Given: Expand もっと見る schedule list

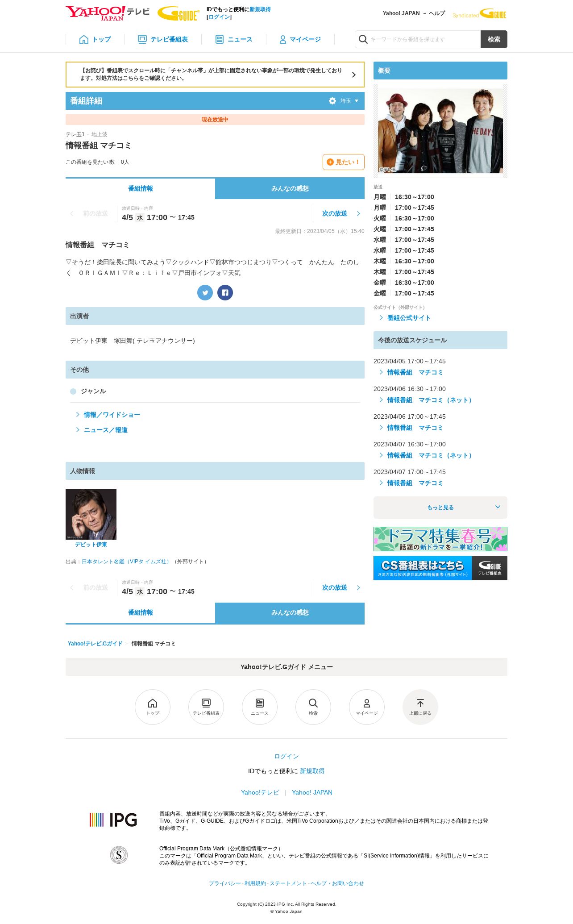Looking at the screenshot, I should pos(440,508).
